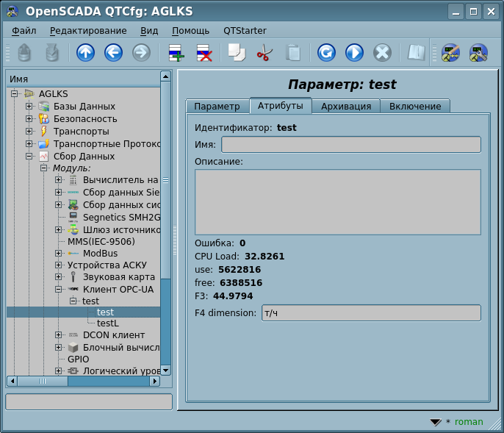Image resolution: width=504 pixels, height=433 pixels.
Task: Switch to the Архивация tab
Action: (345, 107)
